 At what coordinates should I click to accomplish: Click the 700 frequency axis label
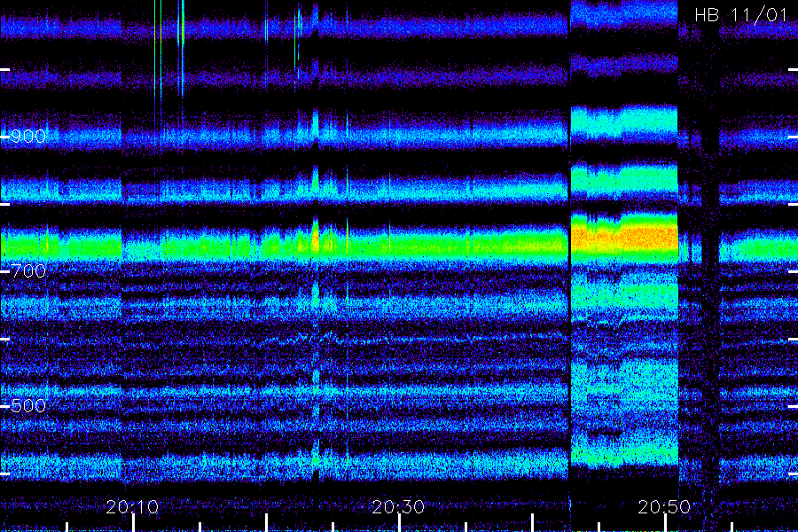pyautogui.click(x=28, y=270)
